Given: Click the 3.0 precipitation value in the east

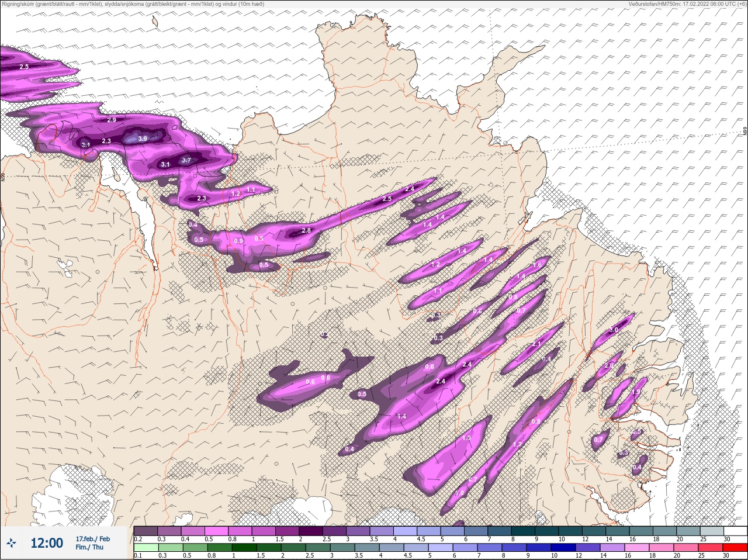Looking at the screenshot, I should pos(614,330).
